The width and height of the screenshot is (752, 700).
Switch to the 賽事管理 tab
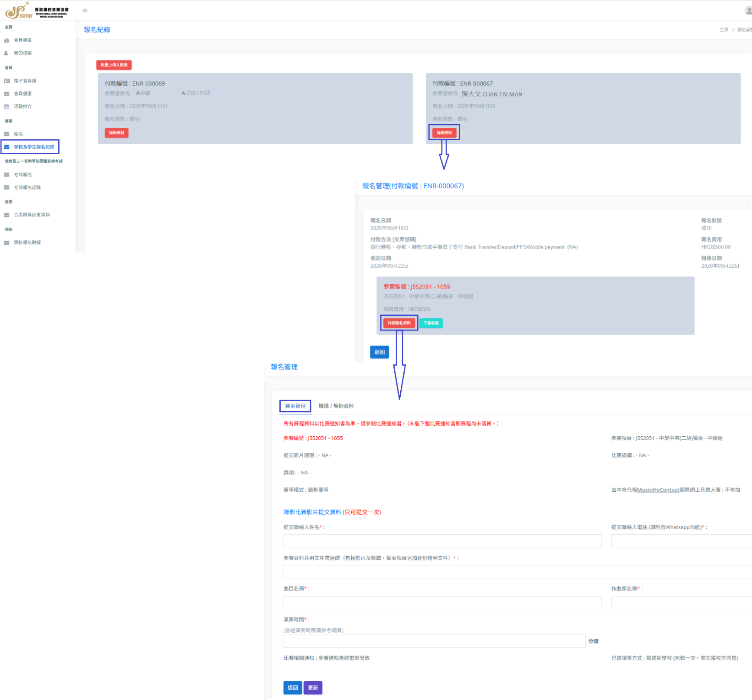tap(295, 406)
